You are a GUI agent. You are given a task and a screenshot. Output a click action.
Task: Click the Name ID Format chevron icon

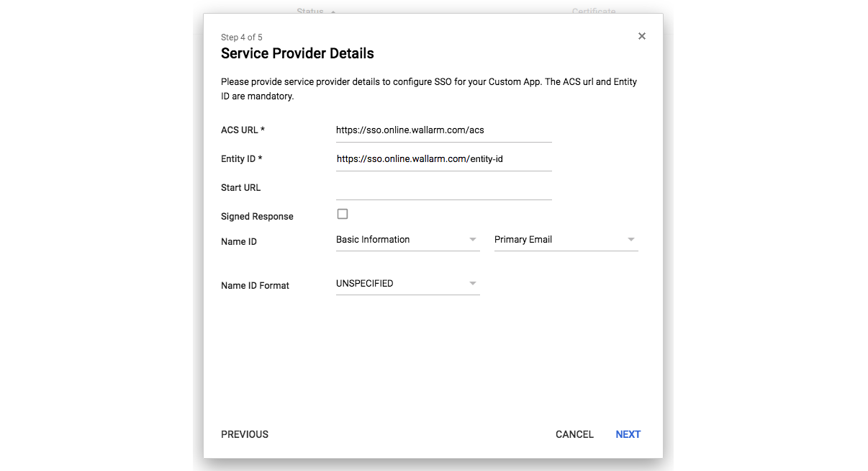coord(473,283)
